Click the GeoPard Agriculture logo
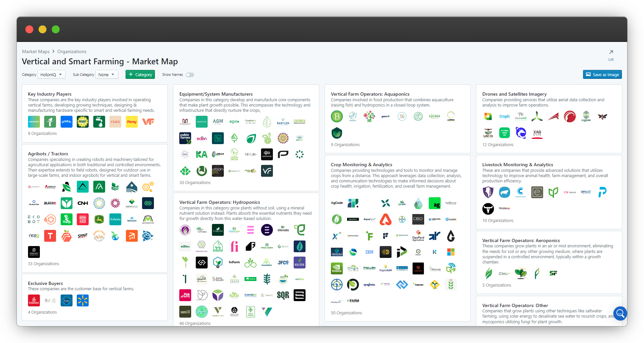The image size is (644, 343). (418, 236)
